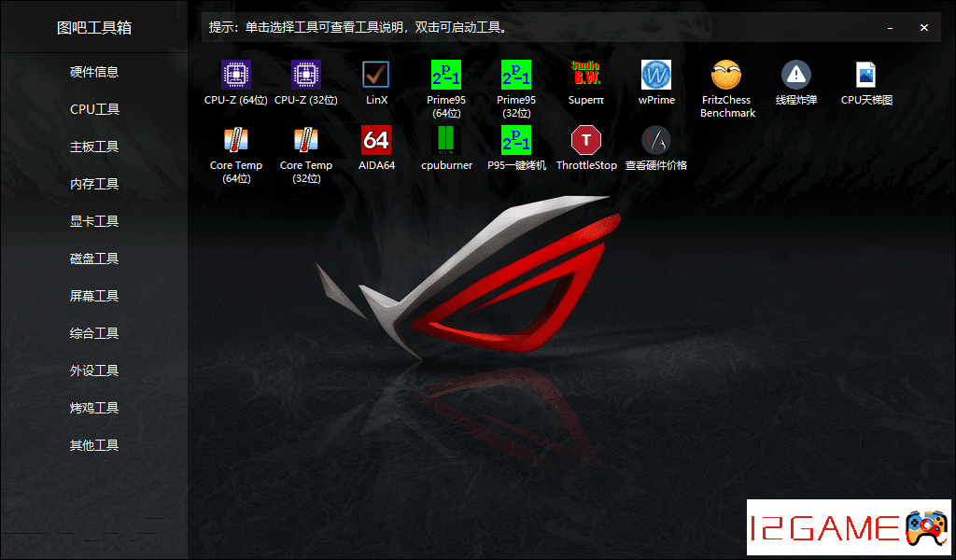956x560 pixels.
Task: Open the CPU天梯图 image icon
Action: click(x=865, y=75)
